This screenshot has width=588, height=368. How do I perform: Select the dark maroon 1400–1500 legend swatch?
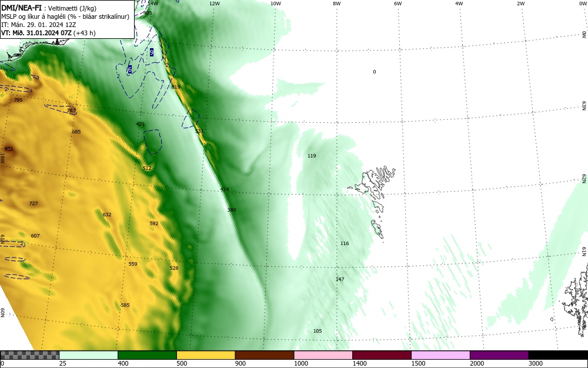click(382, 355)
